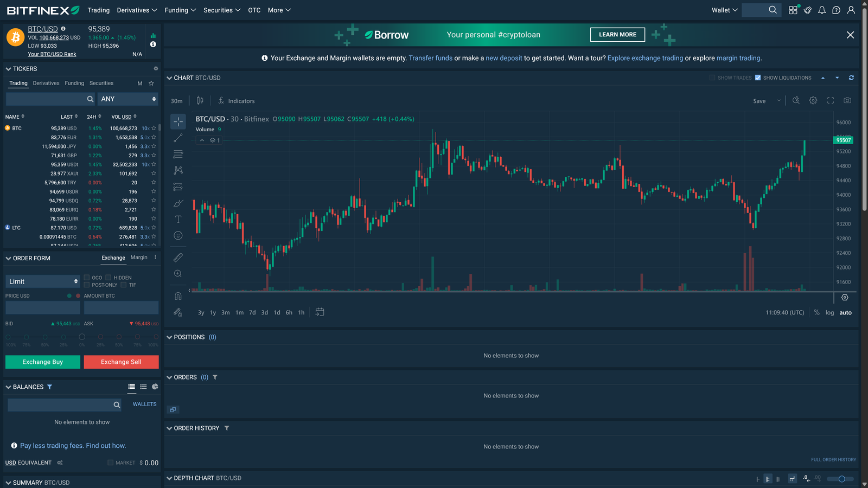Select the brush drawing tool

coord(178,203)
